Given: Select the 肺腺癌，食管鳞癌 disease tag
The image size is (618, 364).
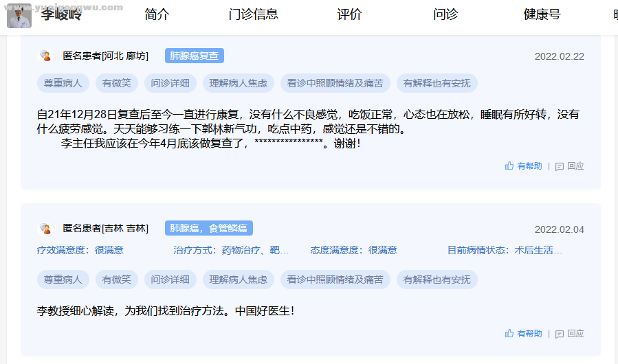Looking at the screenshot, I should (208, 229).
